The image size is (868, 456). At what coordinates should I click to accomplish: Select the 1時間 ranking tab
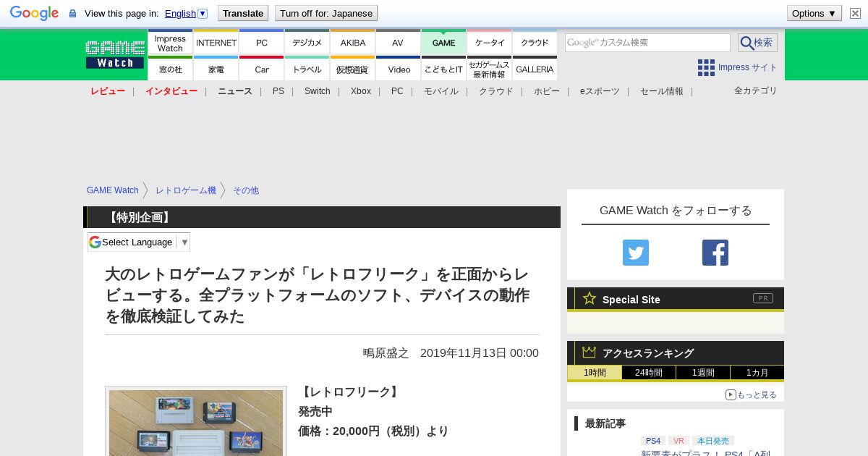pos(595,373)
